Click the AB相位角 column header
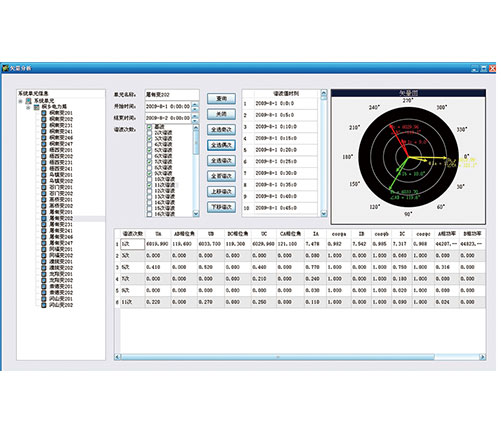The width and height of the screenshot is (501, 432). point(184,234)
